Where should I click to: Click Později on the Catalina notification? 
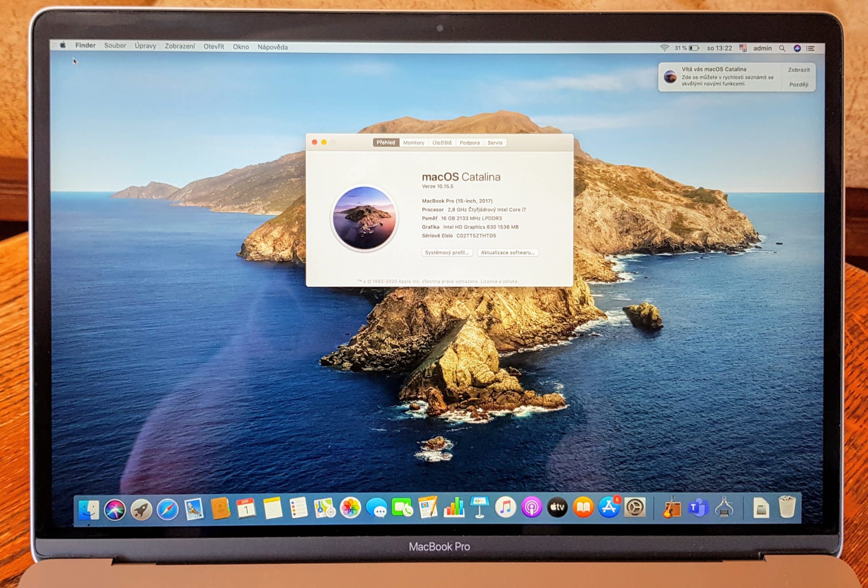click(x=798, y=84)
